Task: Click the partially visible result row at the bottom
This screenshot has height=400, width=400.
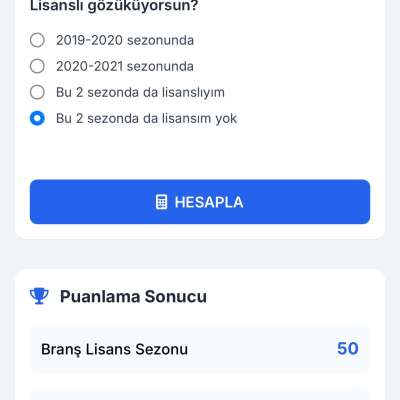Action: point(200,394)
